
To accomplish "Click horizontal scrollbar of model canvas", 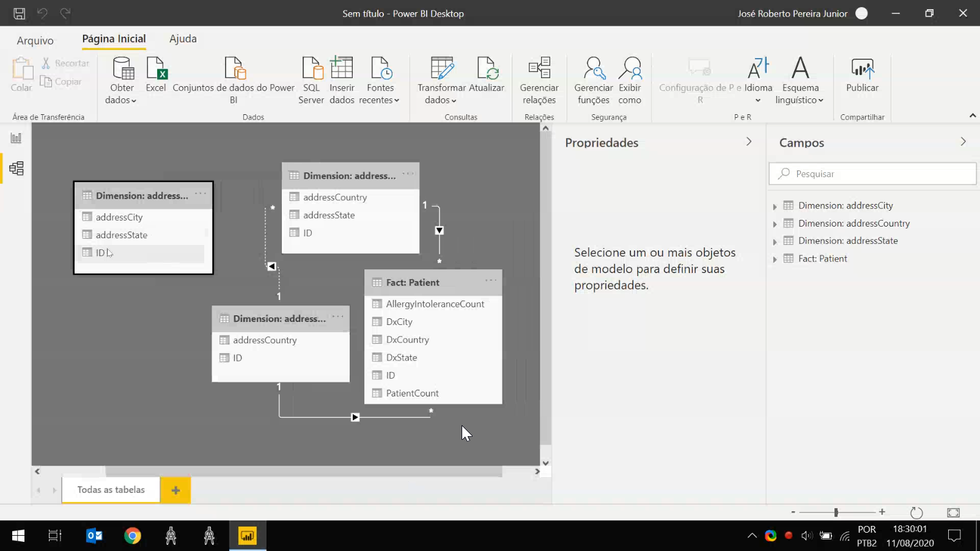I will click(x=303, y=472).
